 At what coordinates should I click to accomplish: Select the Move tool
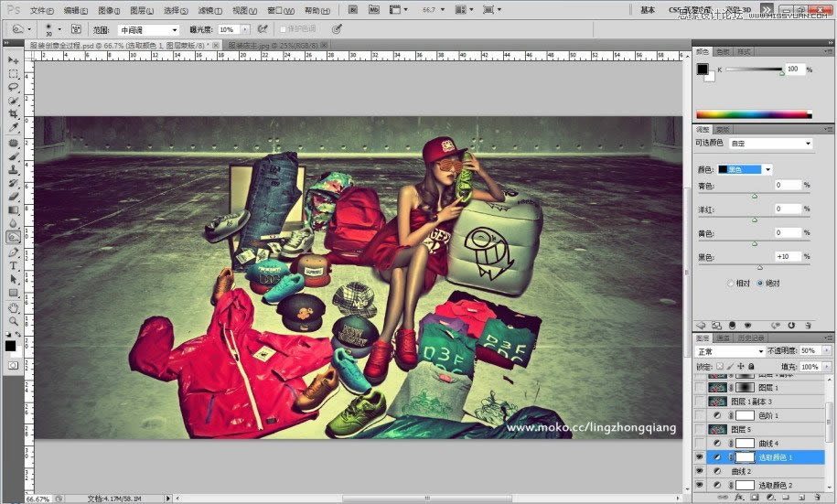pos(14,60)
